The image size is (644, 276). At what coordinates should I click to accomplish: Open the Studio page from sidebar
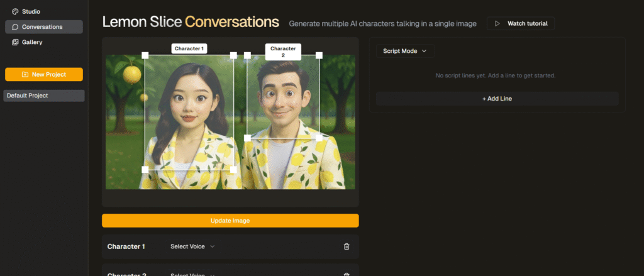[x=31, y=11]
